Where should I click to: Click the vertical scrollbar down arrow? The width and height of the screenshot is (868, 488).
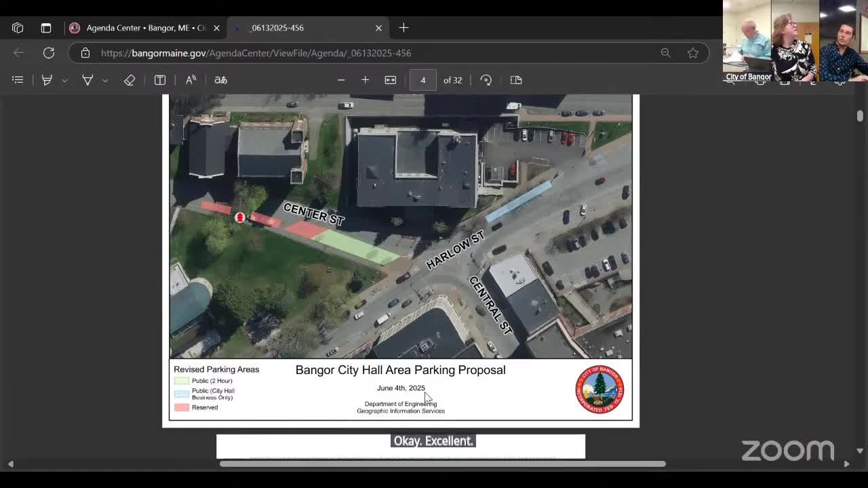(860, 451)
